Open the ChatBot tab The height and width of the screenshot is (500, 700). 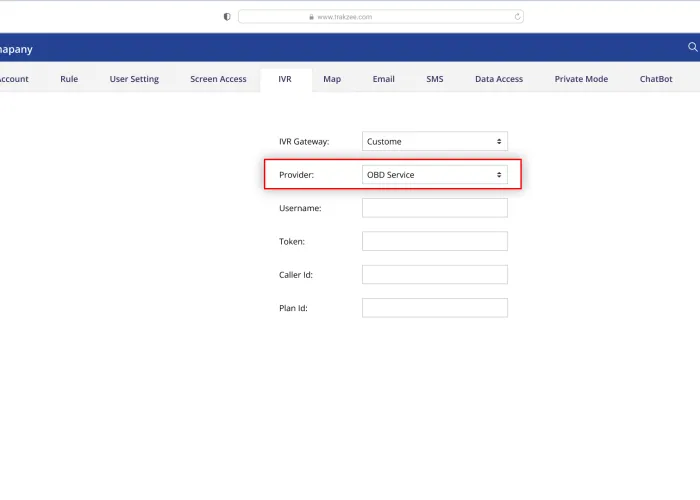(656, 79)
